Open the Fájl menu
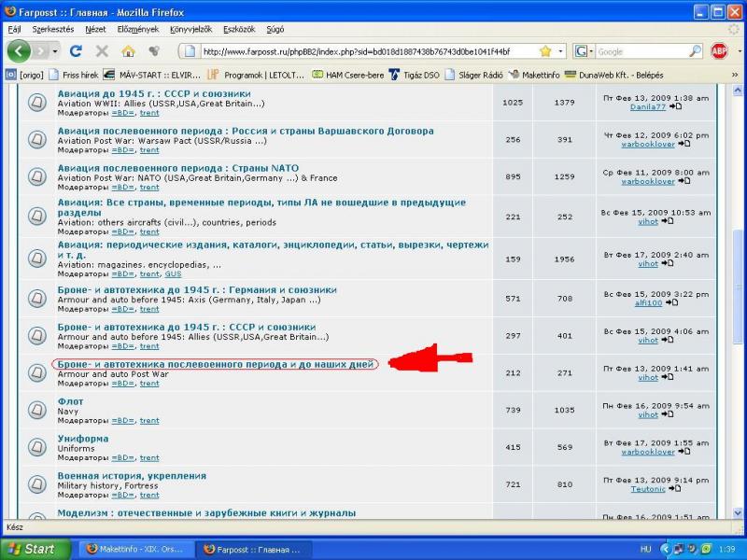747x560 pixels. [14, 29]
